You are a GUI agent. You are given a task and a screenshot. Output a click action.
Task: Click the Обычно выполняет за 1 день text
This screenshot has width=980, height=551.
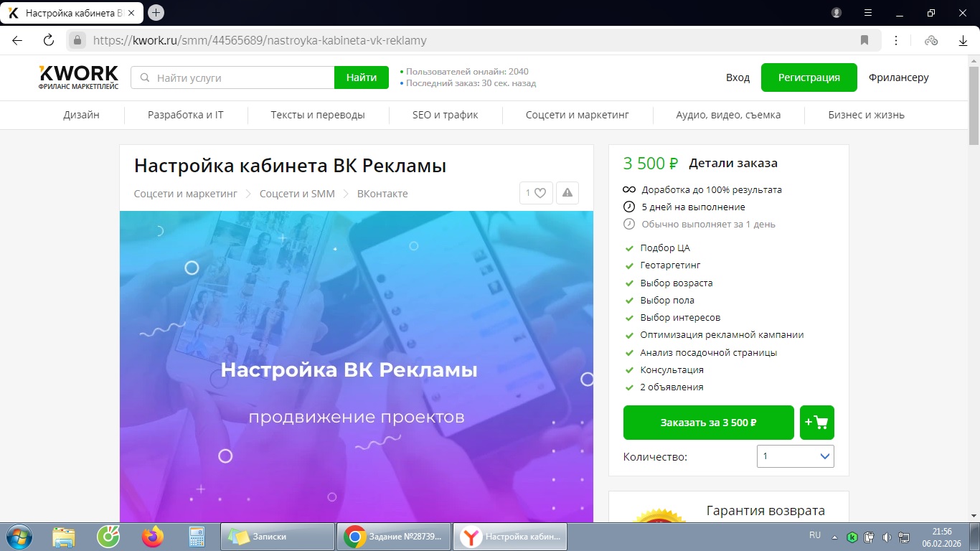[709, 225]
